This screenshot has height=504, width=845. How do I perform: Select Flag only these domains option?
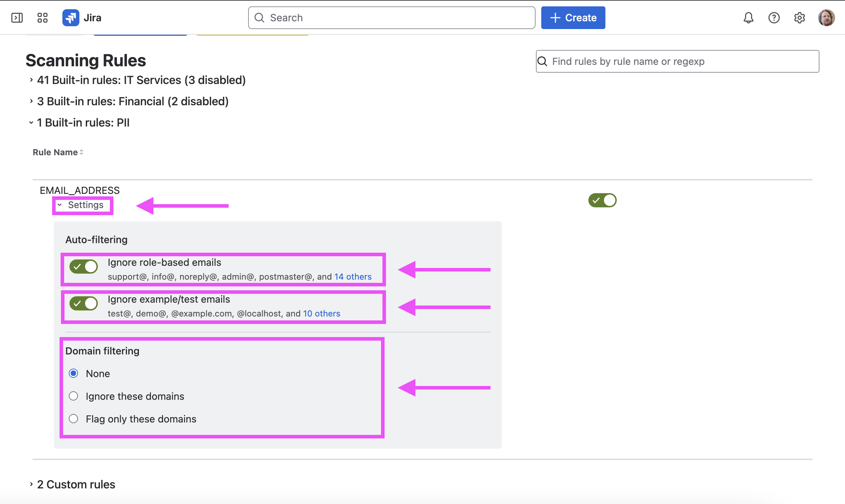(x=73, y=419)
